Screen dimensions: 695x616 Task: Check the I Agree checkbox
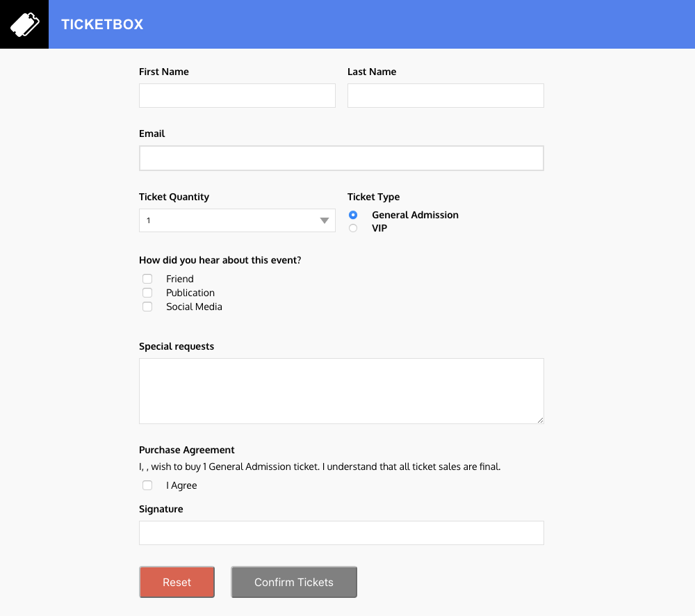pos(147,485)
